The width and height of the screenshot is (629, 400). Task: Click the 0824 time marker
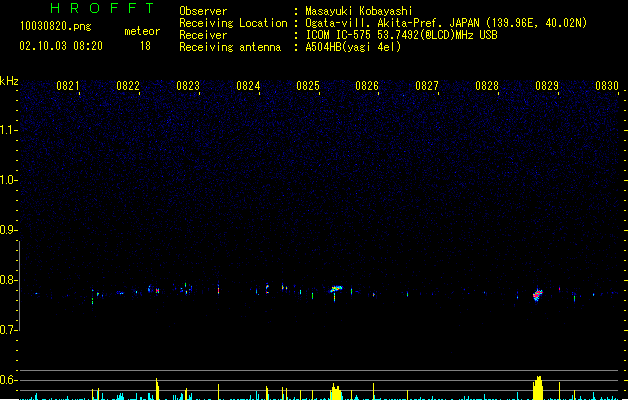248,86
